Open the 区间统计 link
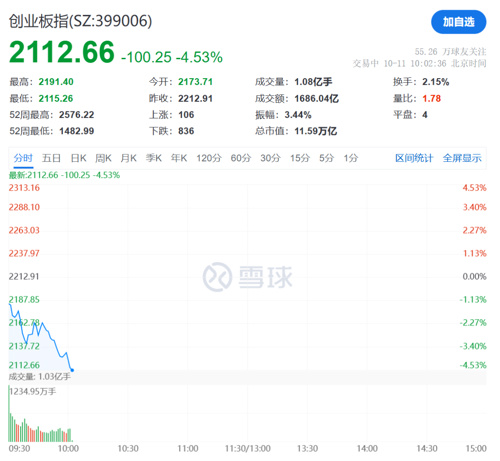Viewport: 500px width, 461px height. pyautogui.click(x=414, y=158)
